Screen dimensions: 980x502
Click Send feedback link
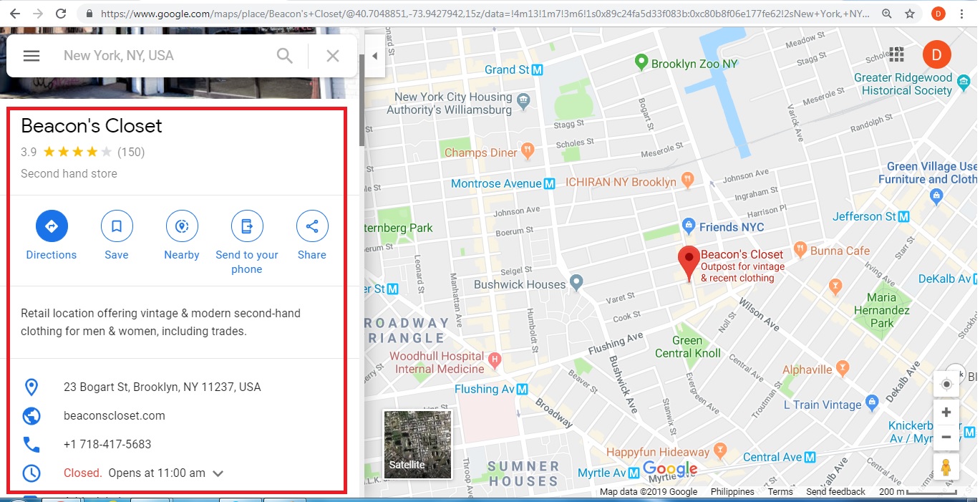(x=835, y=492)
